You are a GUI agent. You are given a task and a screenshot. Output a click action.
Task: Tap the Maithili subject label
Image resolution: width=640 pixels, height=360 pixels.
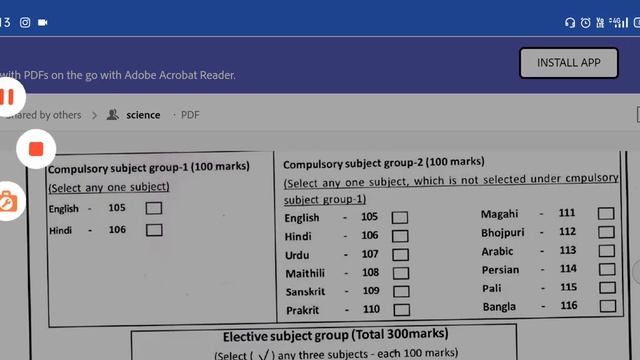click(305, 273)
